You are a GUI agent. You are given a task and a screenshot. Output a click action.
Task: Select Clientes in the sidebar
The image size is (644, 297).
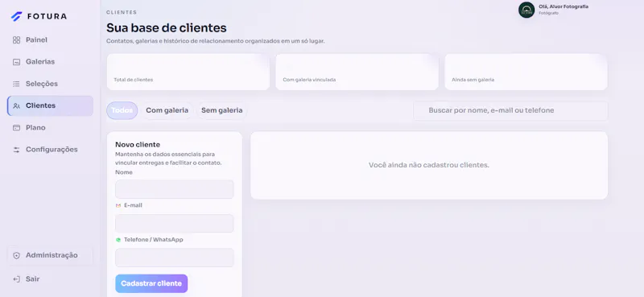pyautogui.click(x=50, y=105)
